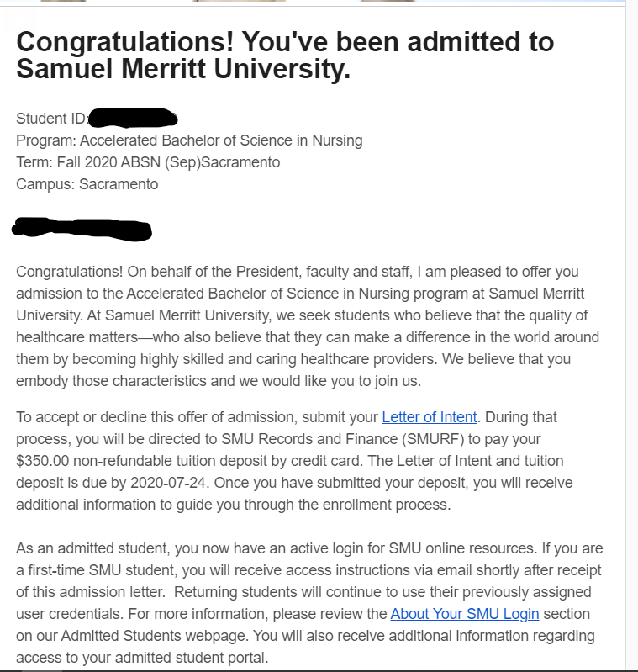Open the Letter of Intent link
638x672 pixels.
(429, 417)
